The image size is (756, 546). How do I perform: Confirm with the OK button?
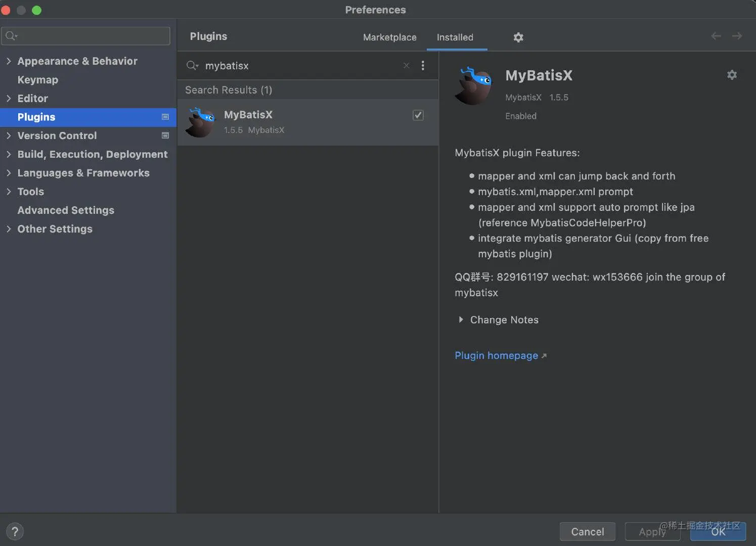tap(718, 531)
